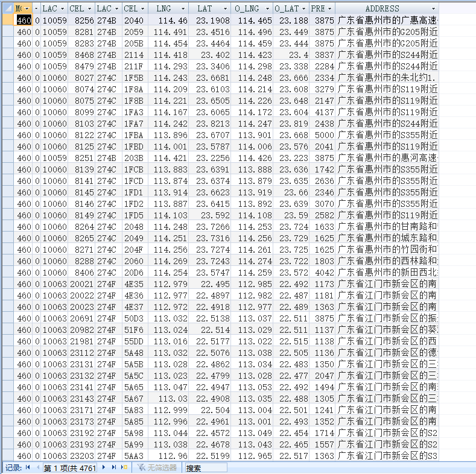
Task: Open the LNG column dropdown arrow
Action: [183, 9]
